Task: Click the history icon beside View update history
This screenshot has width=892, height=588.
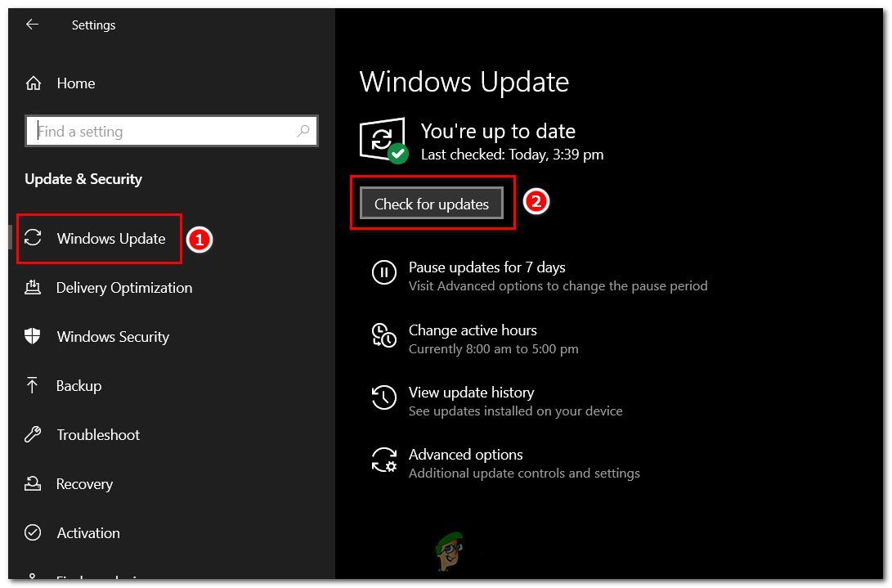Action: tap(384, 397)
